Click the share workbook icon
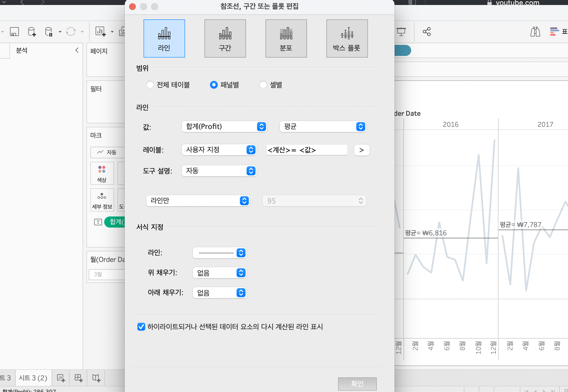The width and height of the screenshot is (568, 392). pyautogui.click(x=427, y=32)
